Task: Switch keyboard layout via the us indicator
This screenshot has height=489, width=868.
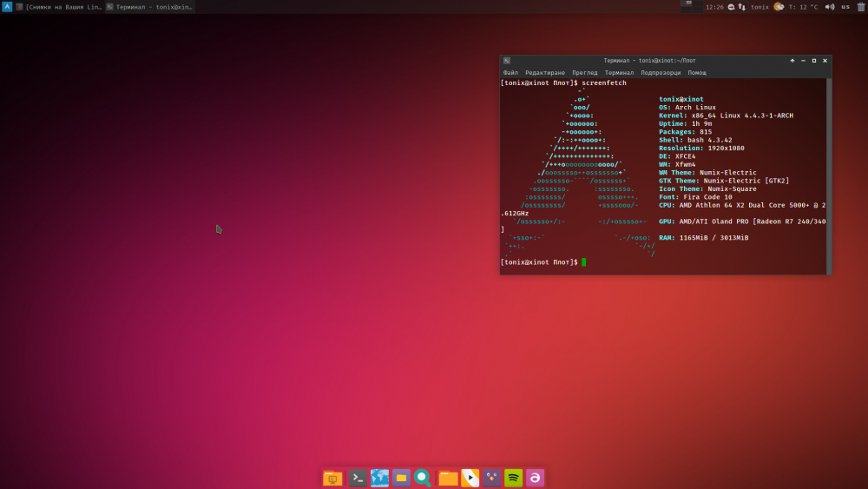Action: coord(845,7)
